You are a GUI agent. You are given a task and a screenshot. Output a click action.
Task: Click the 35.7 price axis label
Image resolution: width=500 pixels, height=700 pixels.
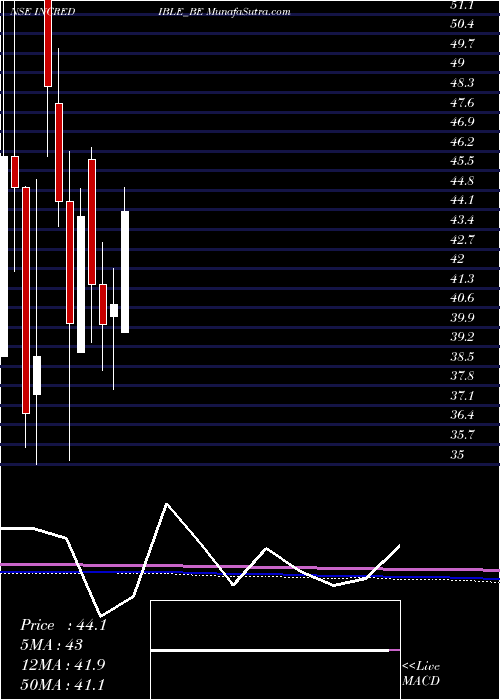(462, 435)
